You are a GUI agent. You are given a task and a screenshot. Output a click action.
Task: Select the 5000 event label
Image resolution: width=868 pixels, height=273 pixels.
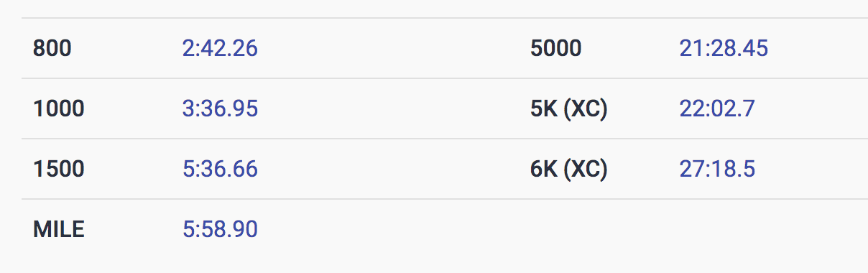coord(556,49)
